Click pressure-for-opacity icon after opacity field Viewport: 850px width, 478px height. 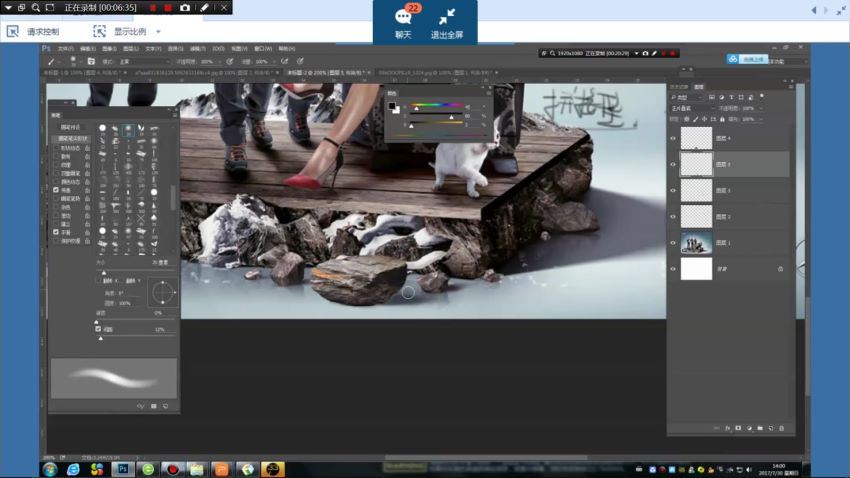pos(230,62)
